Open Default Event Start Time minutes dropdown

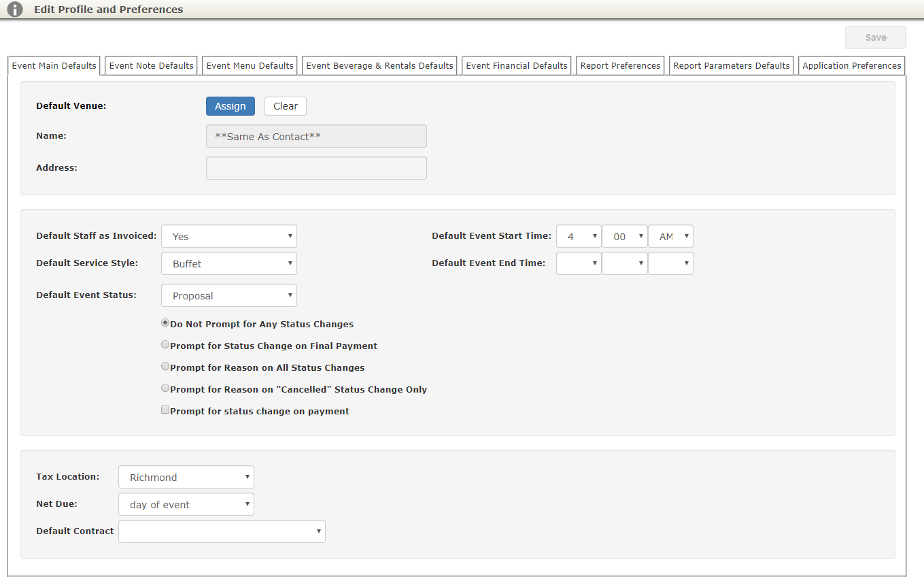click(x=625, y=236)
